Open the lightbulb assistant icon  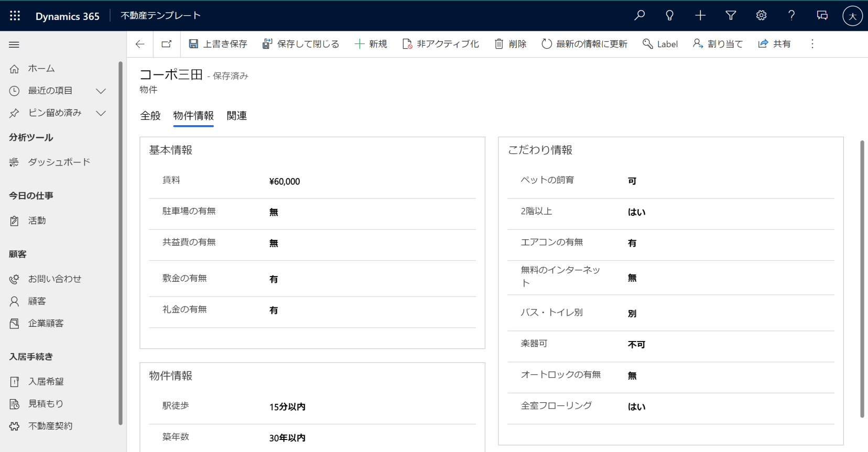[x=669, y=16]
